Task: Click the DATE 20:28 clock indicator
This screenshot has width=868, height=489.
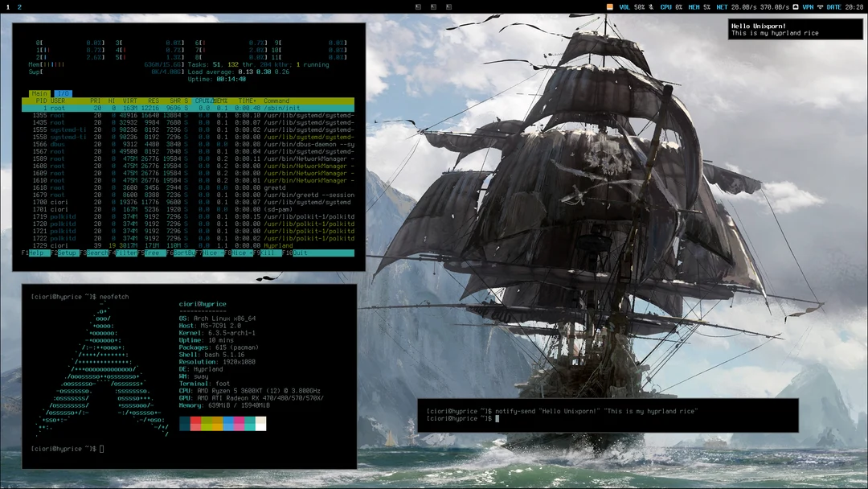Action: pos(846,6)
